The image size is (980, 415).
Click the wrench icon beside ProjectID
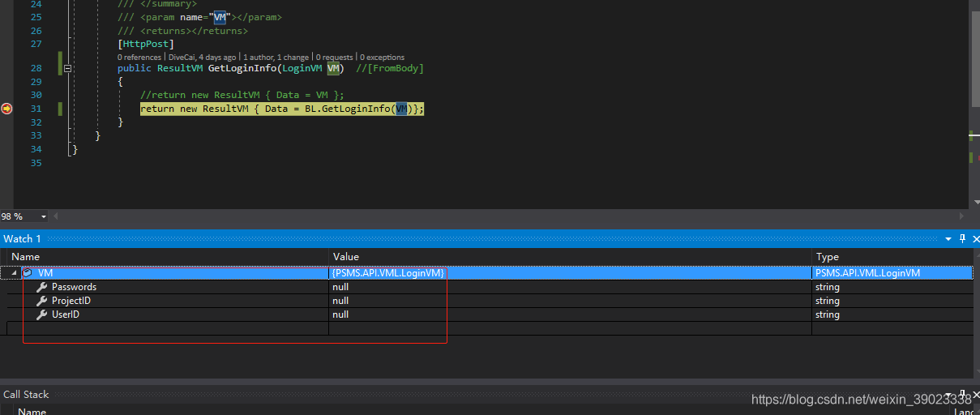coord(42,301)
